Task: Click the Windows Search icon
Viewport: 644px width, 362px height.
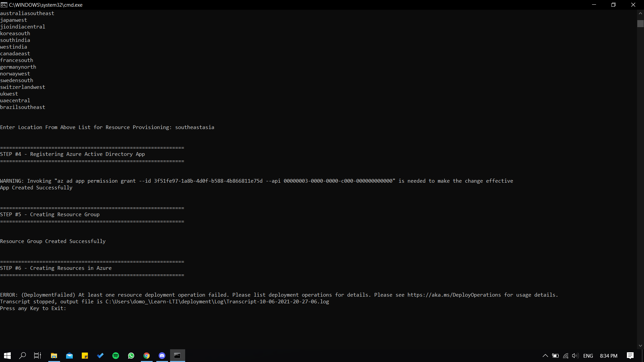Action: [x=22, y=356]
